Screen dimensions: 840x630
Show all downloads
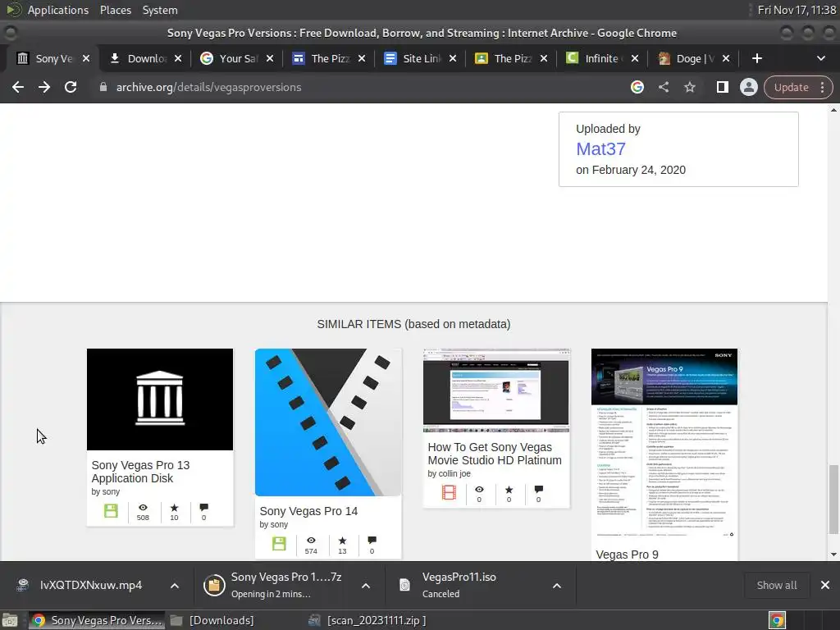[x=776, y=586]
